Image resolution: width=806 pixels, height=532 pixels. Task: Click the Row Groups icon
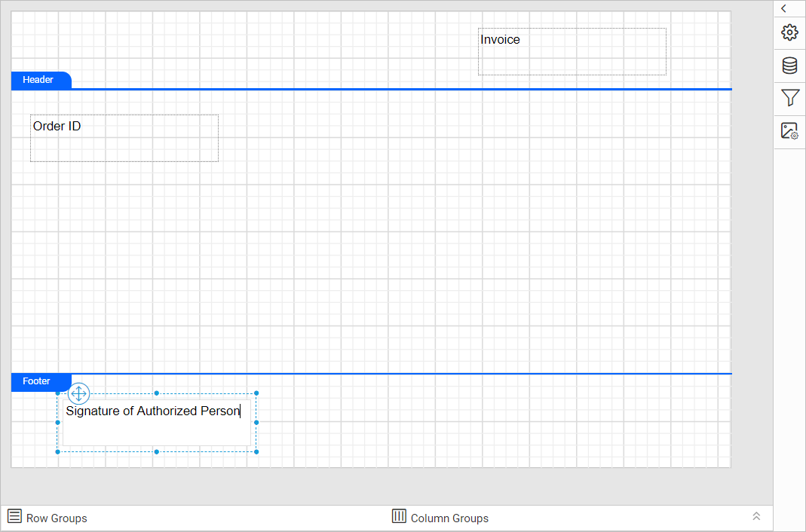(14, 515)
